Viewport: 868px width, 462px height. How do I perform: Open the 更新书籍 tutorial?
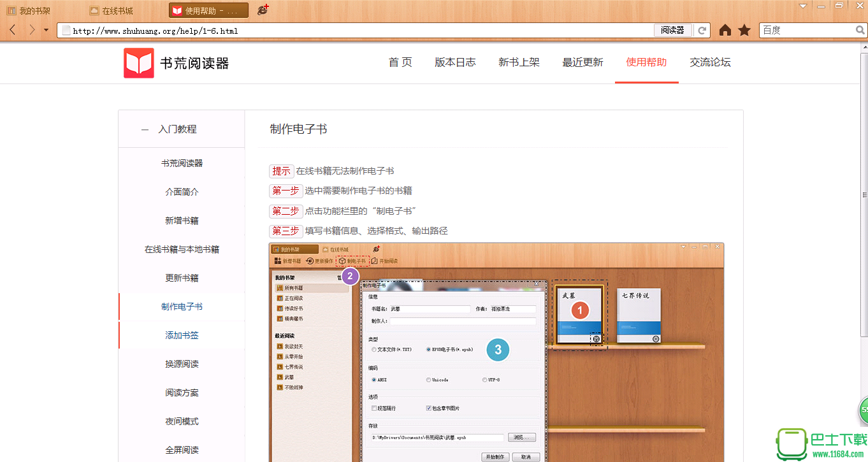[182, 278]
